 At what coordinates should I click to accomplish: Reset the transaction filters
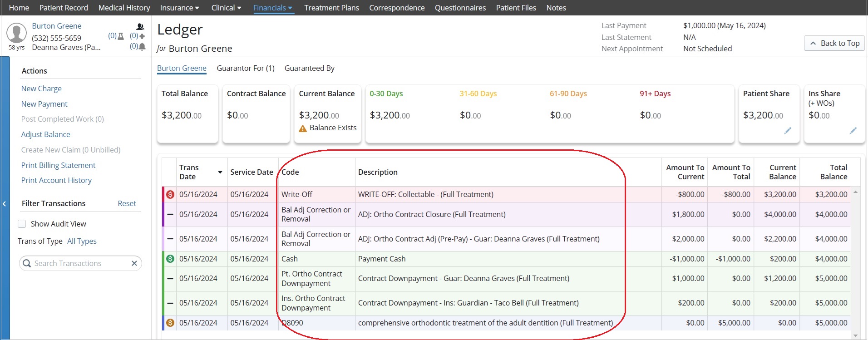[x=127, y=203]
